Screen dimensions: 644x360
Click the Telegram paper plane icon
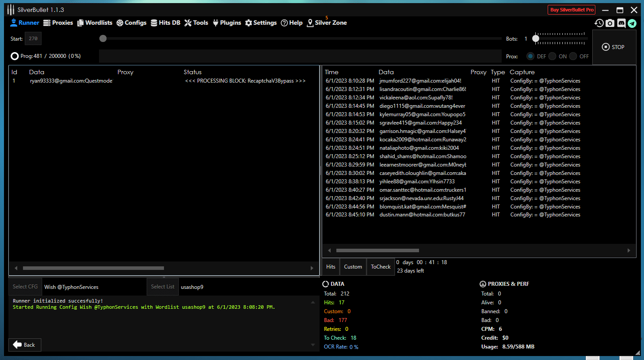coord(632,23)
